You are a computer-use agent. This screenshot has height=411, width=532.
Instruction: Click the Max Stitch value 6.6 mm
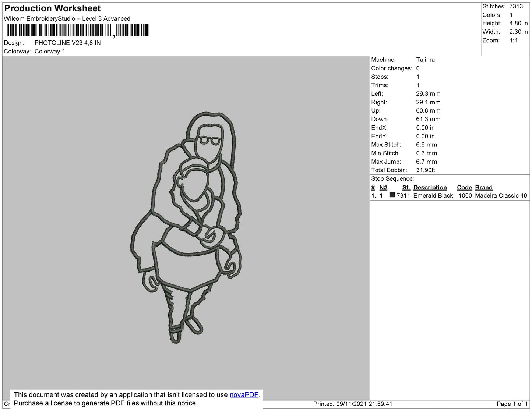pos(427,145)
